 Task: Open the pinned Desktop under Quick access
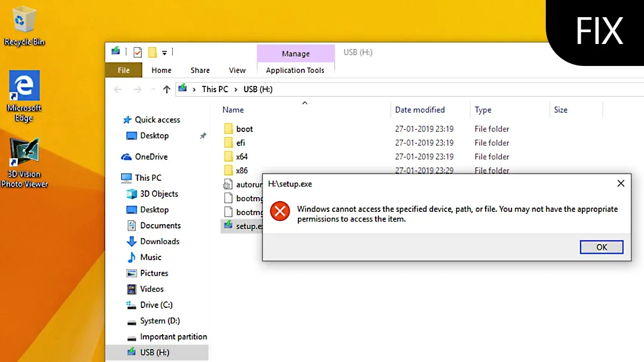(x=148, y=136)
